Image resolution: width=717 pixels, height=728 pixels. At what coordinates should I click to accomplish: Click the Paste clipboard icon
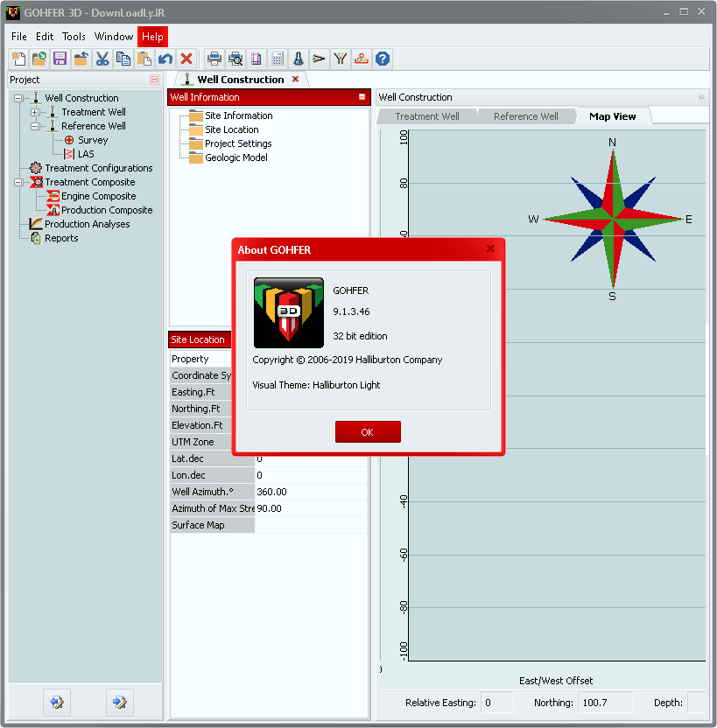coord(144,59)
